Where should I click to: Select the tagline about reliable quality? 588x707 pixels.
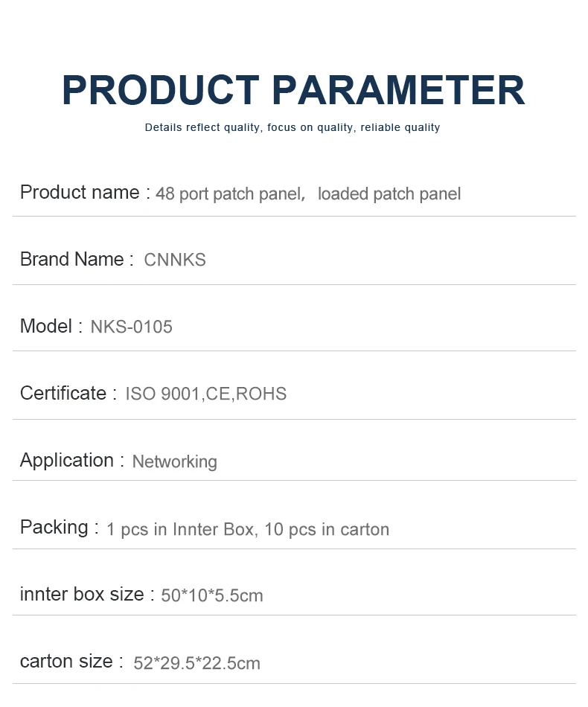tap(293, 127)
